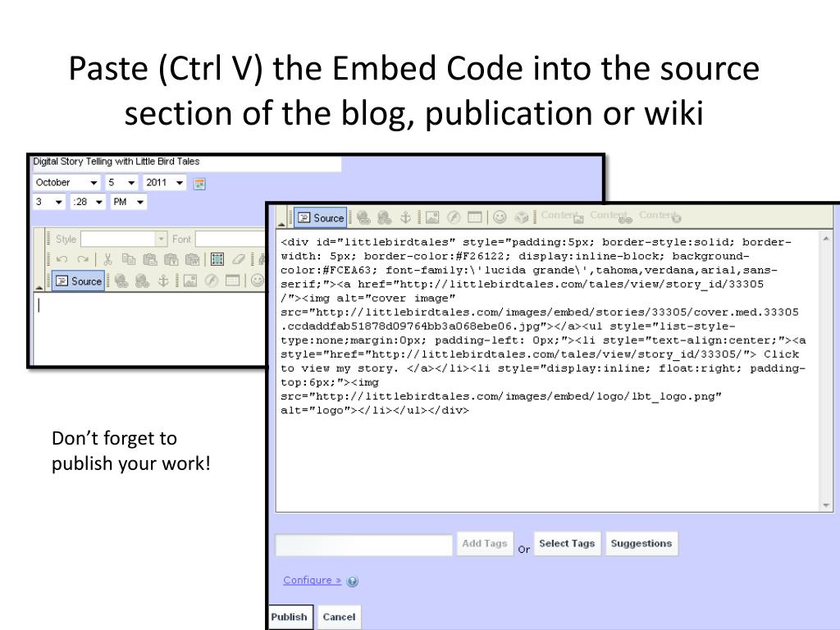Click the embed code text area

[x=547, y=371]
